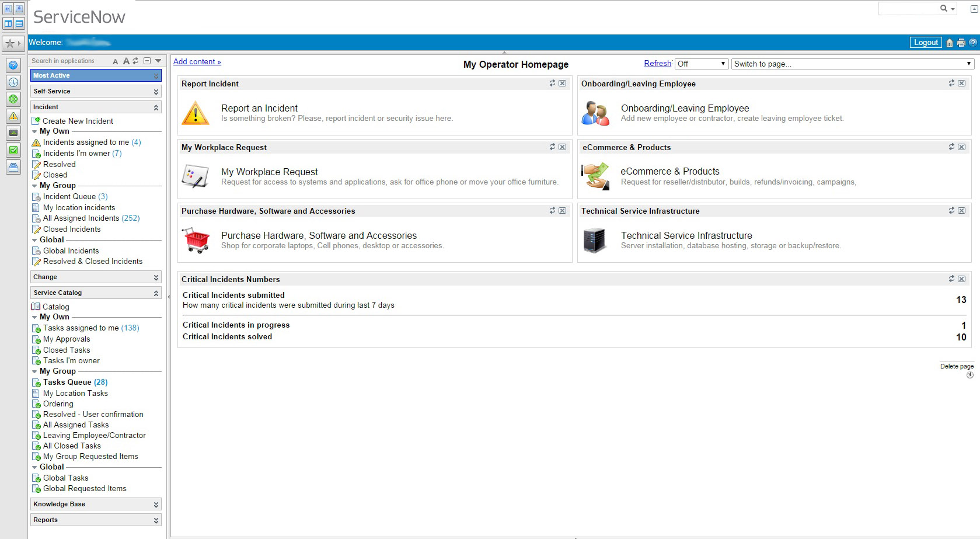Open All Assigned Incidents module
Image resolution: width=980 pixels, height=539 pixels.
pos(81,218)
